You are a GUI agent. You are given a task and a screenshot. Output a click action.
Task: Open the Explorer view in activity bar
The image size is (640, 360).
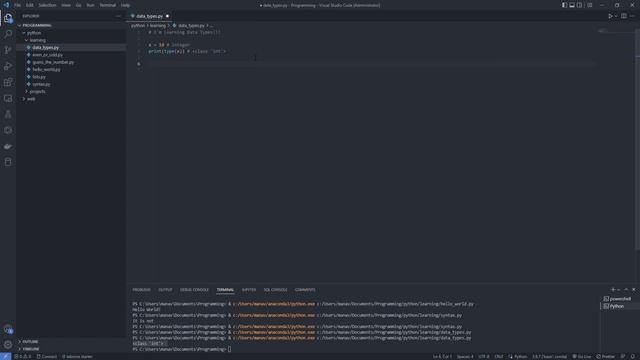(8, 18)
